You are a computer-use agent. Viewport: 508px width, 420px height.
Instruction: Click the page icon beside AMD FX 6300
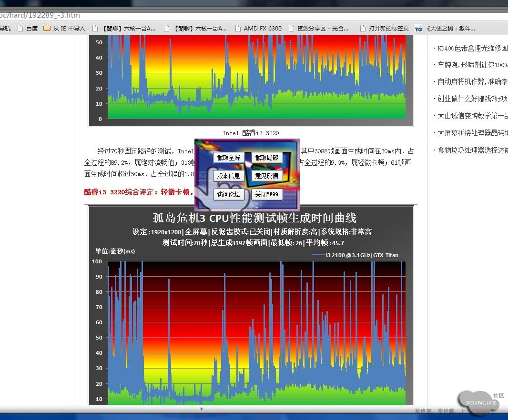238,29
